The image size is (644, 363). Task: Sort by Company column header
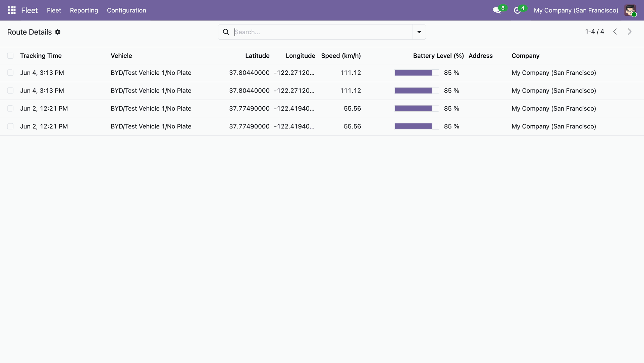pyautogui.click(x=526, y=56)
